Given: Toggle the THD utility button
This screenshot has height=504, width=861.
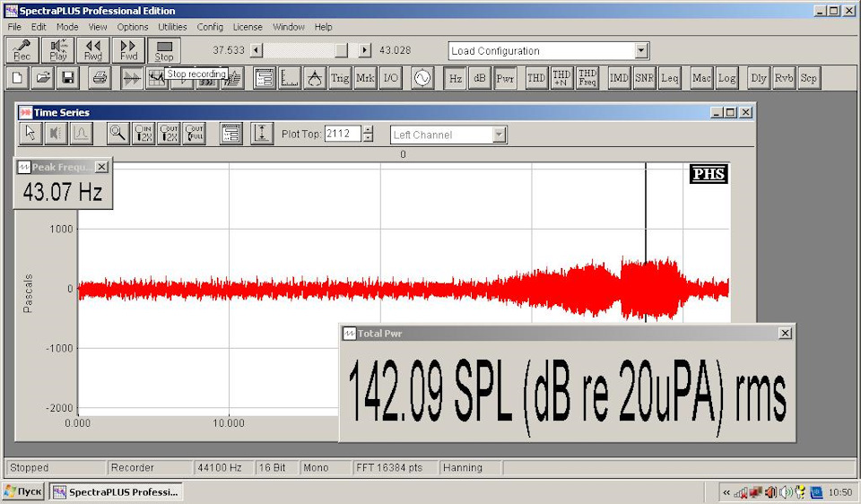Looking at the screenshot, I should 536,78.
